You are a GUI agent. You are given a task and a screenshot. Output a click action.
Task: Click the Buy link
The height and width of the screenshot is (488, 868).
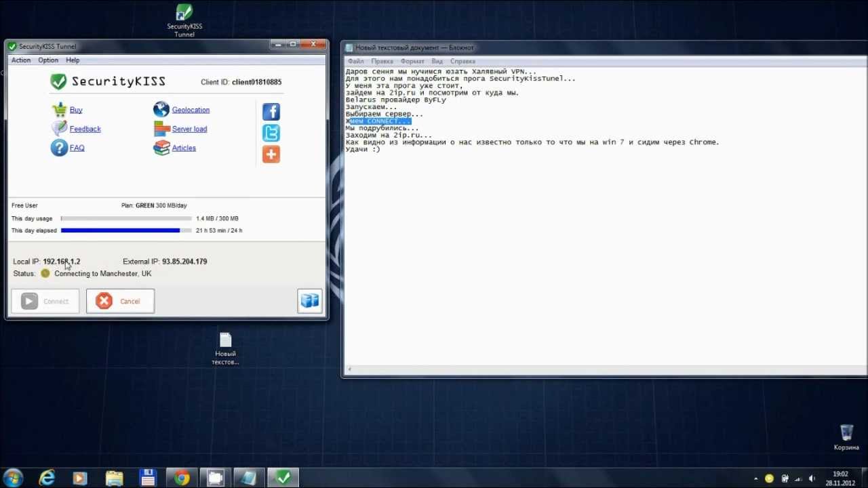(x=76, y=110)
